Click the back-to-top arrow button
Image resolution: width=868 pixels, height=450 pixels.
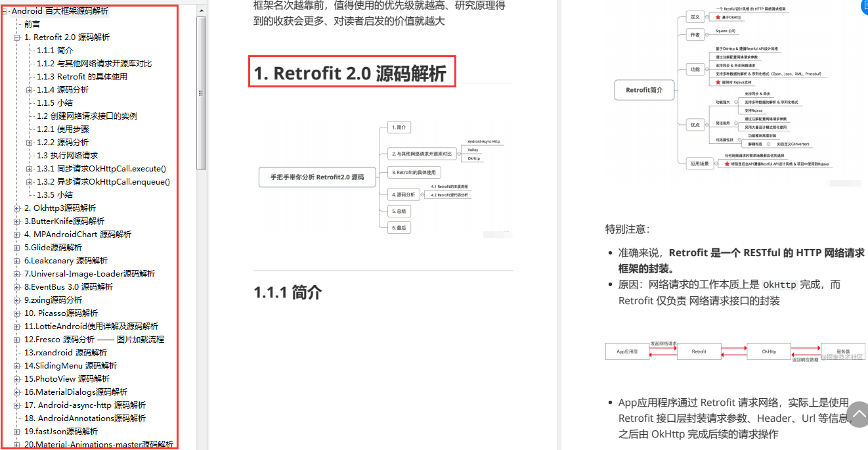(857, 414)
